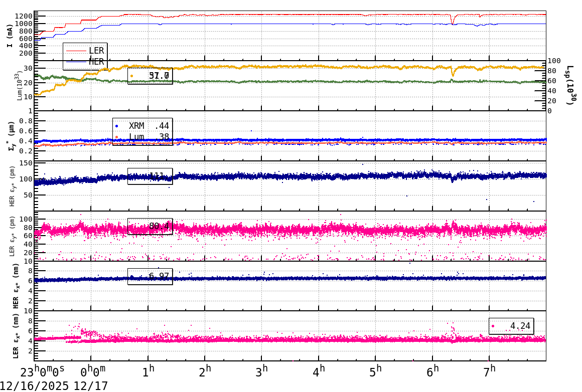Click the 1200 tick on current axis
This screenshot has width=582, height=392.
coord(24,16)
